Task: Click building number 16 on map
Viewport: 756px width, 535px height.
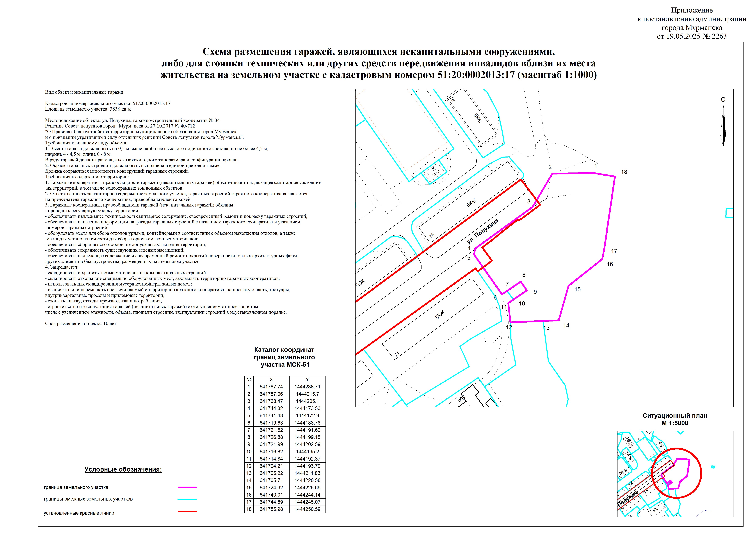Action: click(432, 235)
